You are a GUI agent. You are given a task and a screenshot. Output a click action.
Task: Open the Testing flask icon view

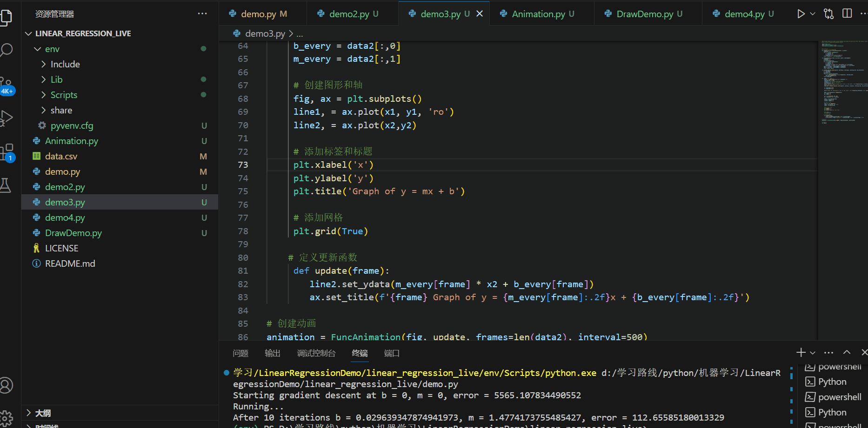6,185
